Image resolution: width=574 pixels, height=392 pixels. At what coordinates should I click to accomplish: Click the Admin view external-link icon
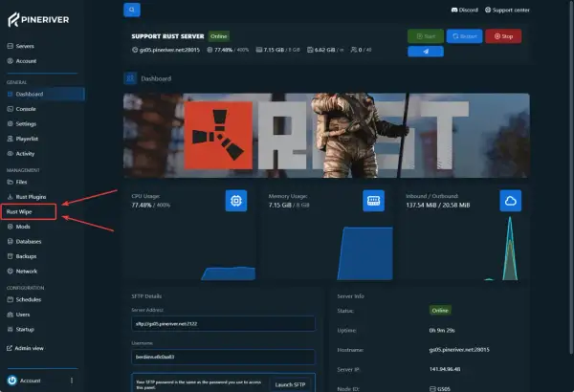point(10,348)
